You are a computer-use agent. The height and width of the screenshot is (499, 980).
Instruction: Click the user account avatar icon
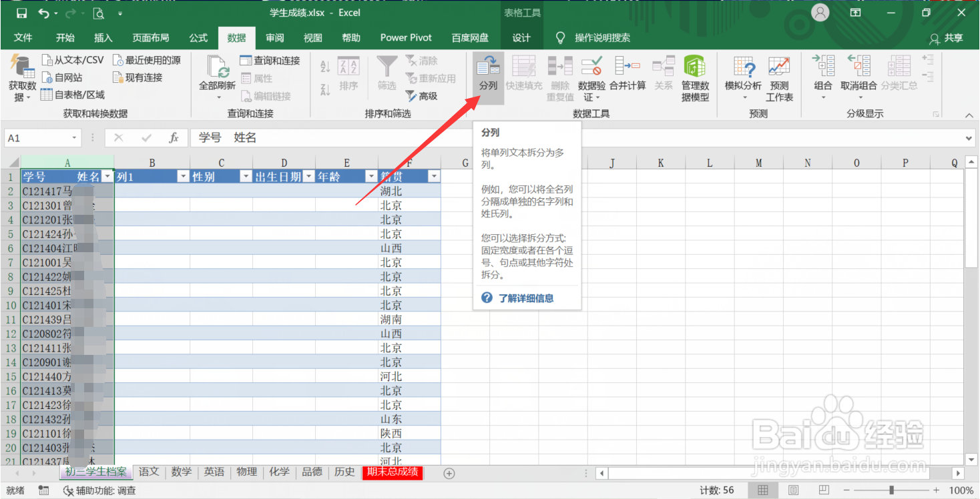tap(820, 13)
